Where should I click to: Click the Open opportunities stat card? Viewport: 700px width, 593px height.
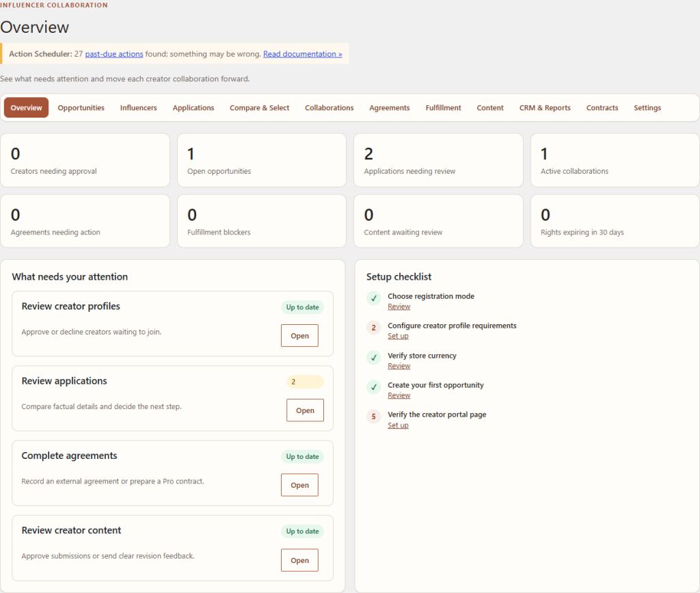coord(262,160)
